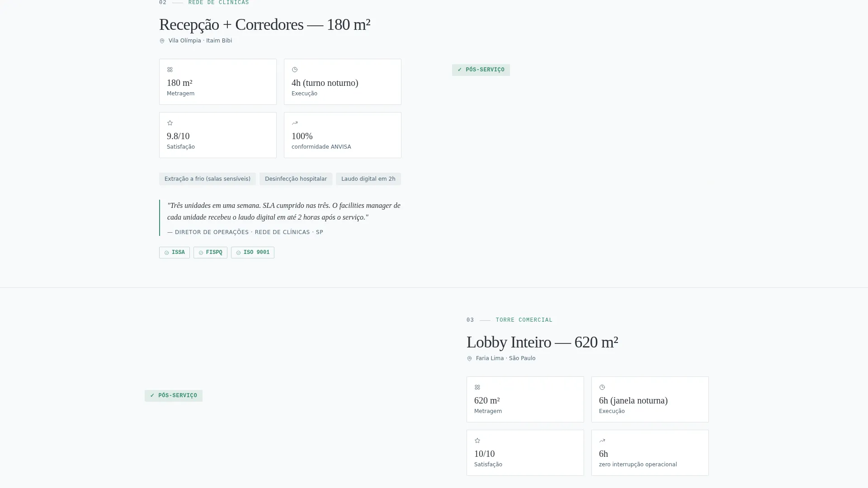Click the clock icon above 6h (janela noturna)

[602, 387]
